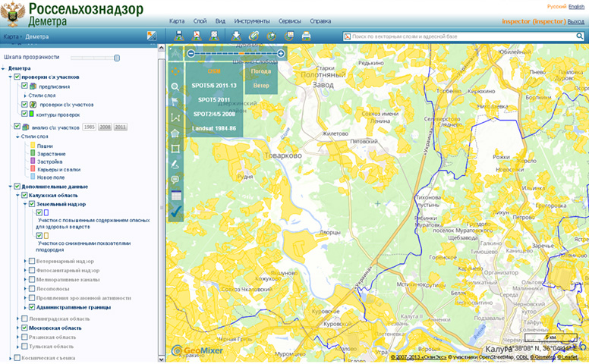Zoom in with the plus button
This screenshot has height=364, width=589.
coord(281,54)
